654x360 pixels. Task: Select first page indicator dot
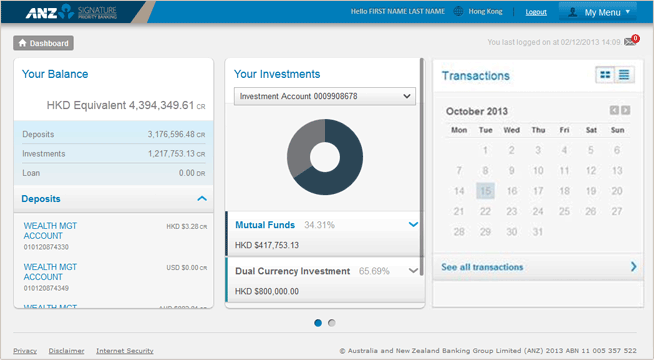point(318,323)
